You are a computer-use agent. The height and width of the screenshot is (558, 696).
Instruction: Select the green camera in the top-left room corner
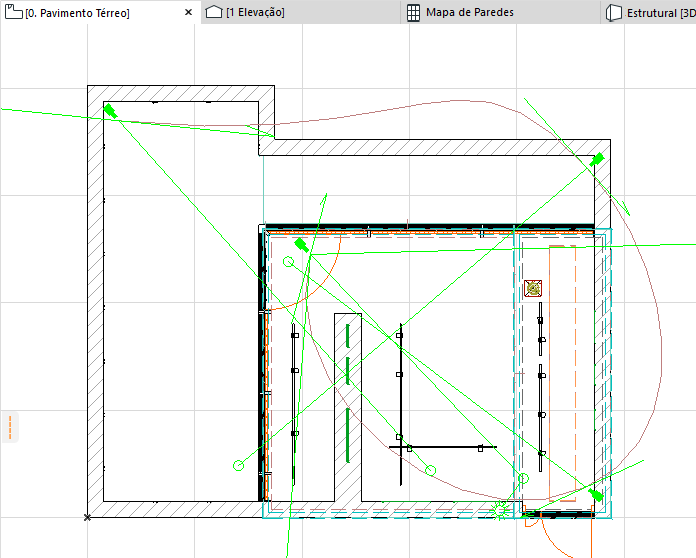click(110, 111)
